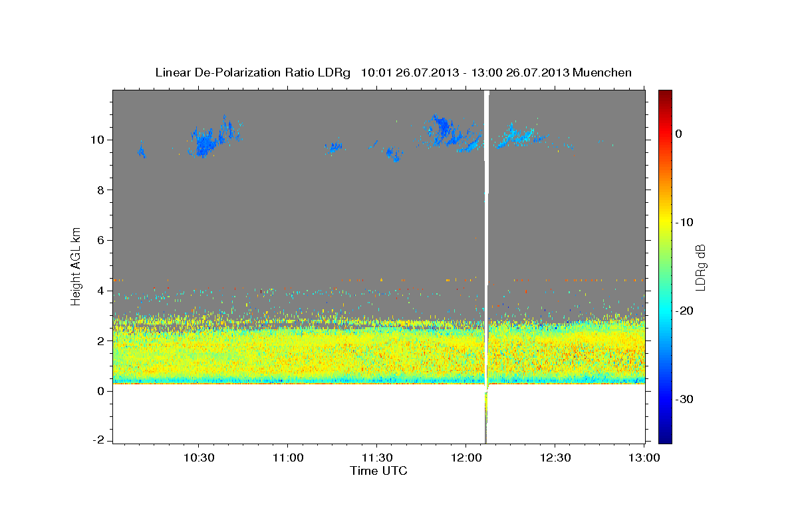This screenshot has width=798, height=532.
Task: Click the '13:00' time axis label
Action: click(x=644, y=458)
